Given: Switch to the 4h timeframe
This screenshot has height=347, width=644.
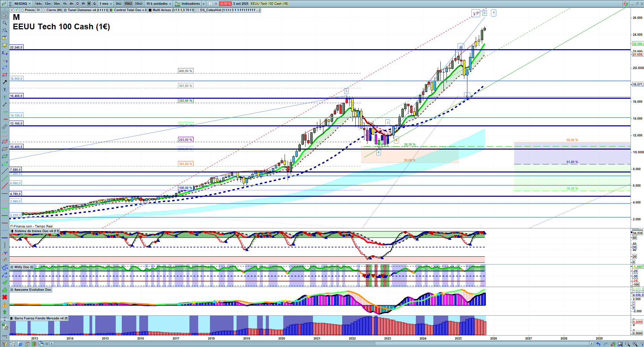Looking at the screenshot, I should (71, 4).
